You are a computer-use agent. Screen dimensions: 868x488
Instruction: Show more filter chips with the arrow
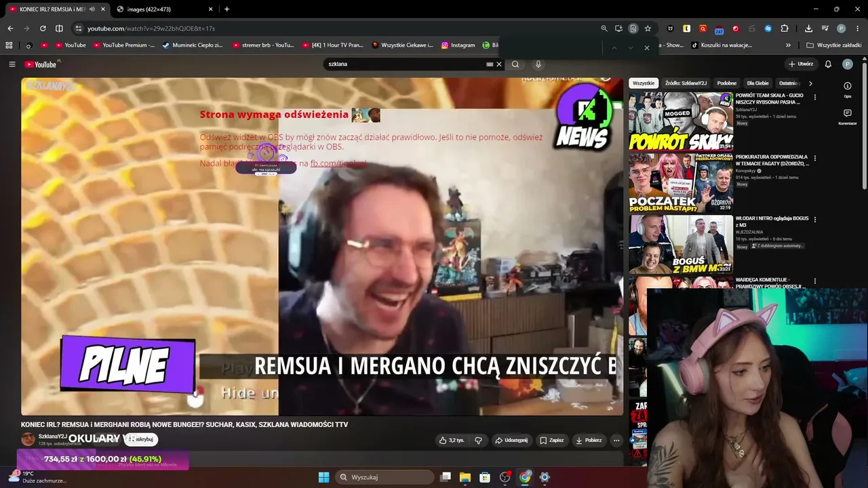pos(810,83)
